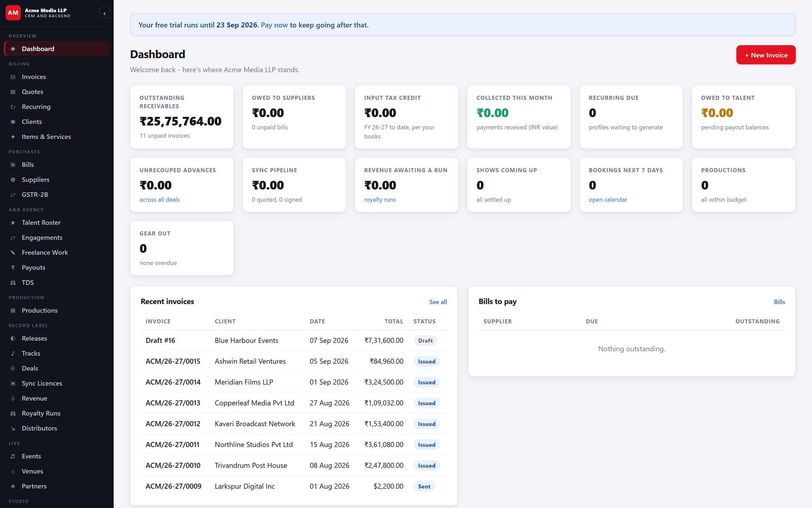Click the Recurring loop icon

[13, 107]
